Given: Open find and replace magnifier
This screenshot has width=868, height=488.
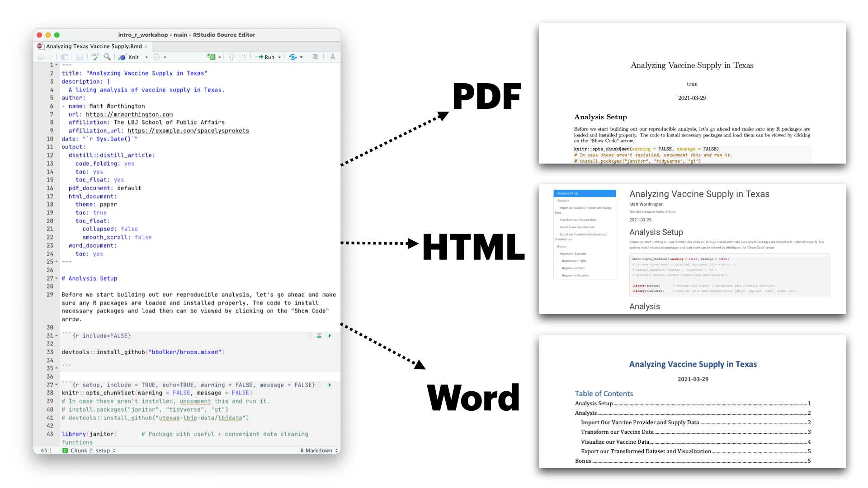Looking at the screenshot, I should 107,56.
